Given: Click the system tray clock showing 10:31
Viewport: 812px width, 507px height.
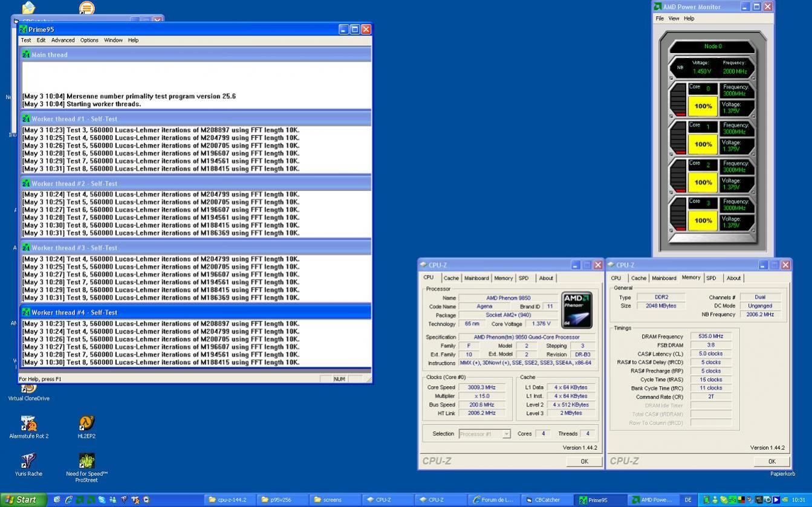Looking at the screenshot, I should coord(799,500).
